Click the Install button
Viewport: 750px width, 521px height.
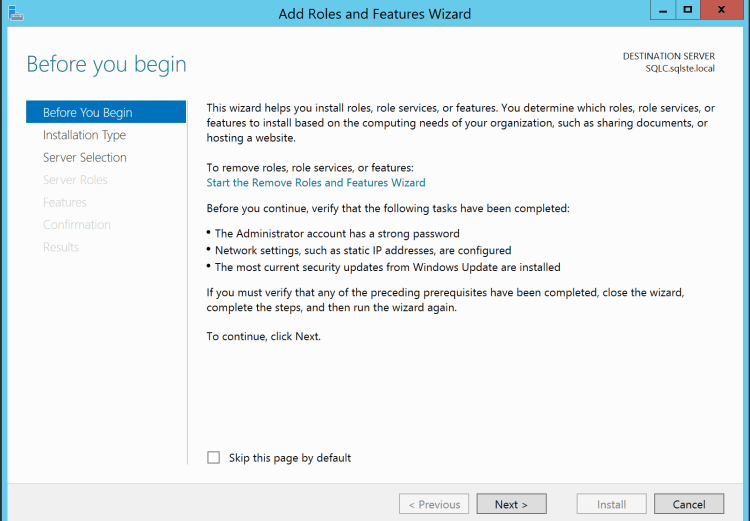pos(611,505)
